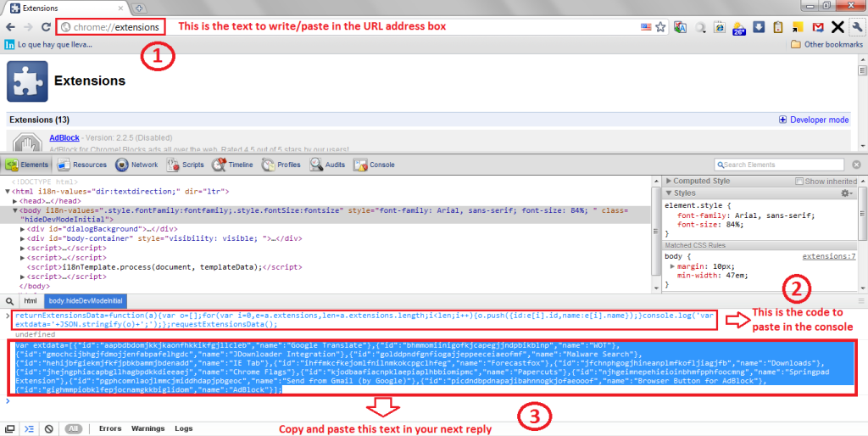Open the Styles gear options dropdown
The width and height of the screenshot is (868, 436).
point(847,193)
